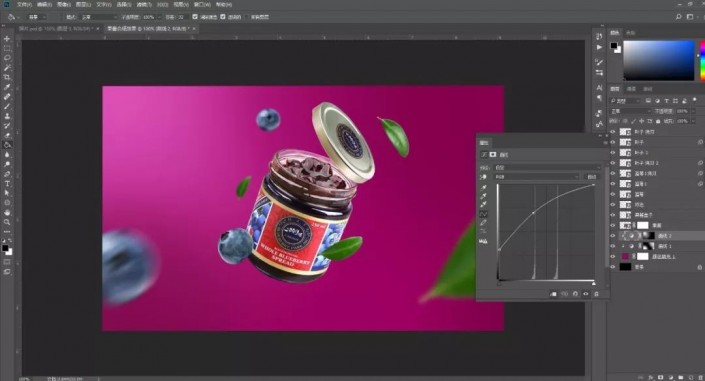Select the Lasso tool
Viewport: 705px width, 381px height.
pos(7,58)
